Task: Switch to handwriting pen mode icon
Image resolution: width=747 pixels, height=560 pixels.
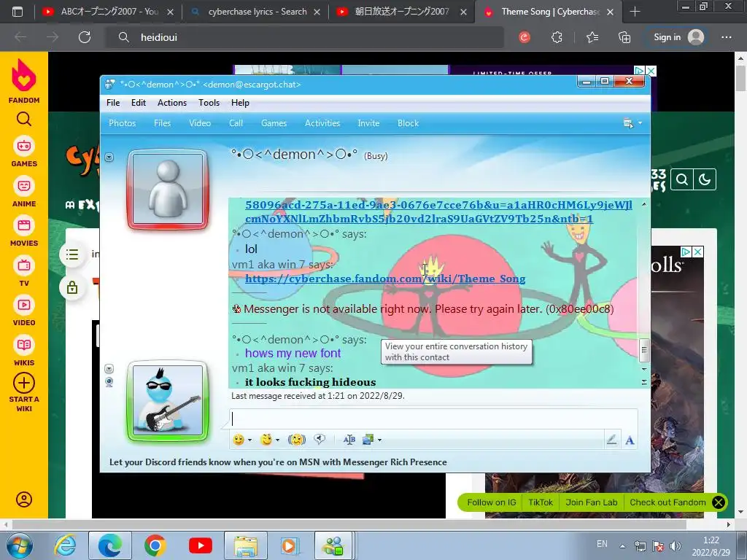Action: pos(612,440)
